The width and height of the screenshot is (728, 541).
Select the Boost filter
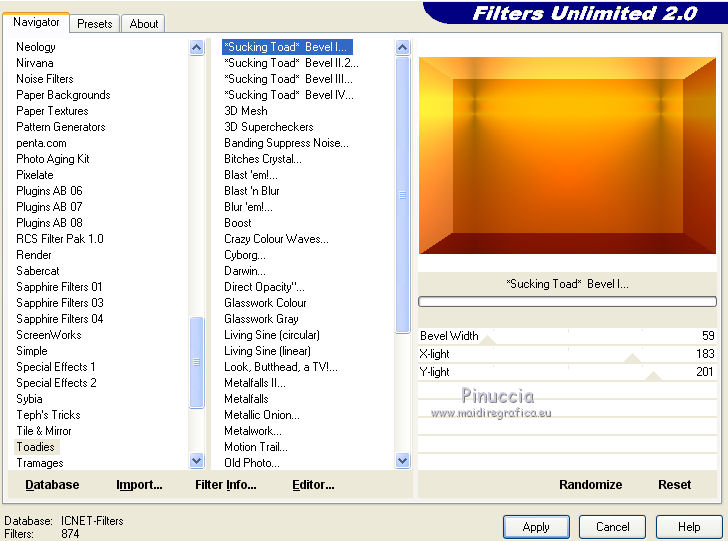pyautogui.click(x=238, y=223)
